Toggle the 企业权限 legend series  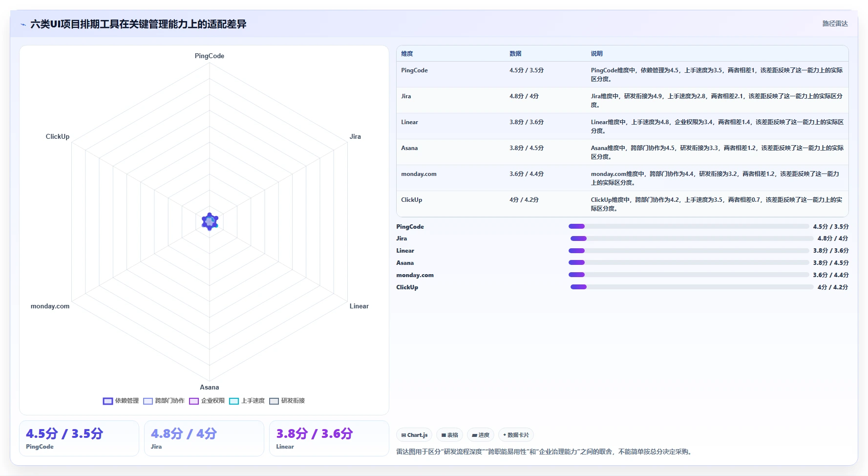point(207,401)
